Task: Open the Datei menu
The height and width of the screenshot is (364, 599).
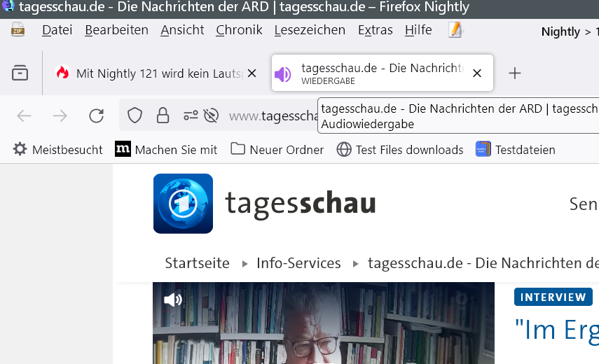Action: click(x=57, y=30)
